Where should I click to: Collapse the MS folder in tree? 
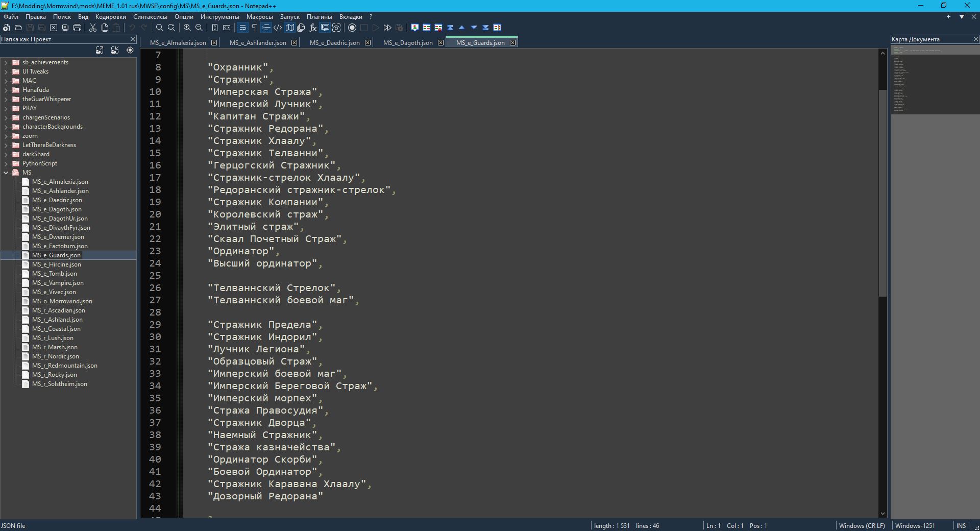(6, 173)
